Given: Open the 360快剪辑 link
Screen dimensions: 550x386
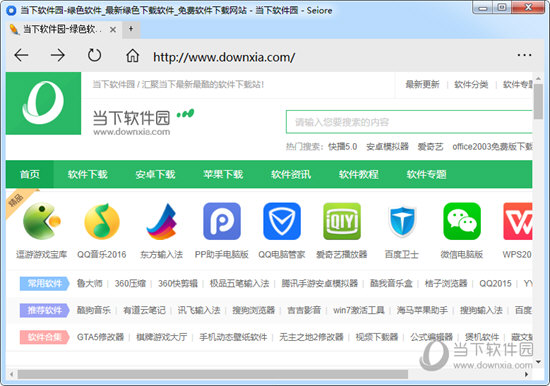Looking at the screenshot, I should click(178, 283).
